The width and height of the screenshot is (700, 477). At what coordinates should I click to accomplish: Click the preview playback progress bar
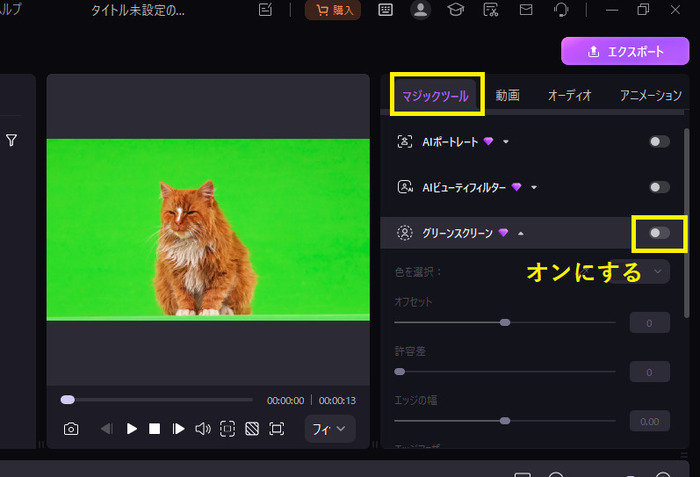pos(156,400)
